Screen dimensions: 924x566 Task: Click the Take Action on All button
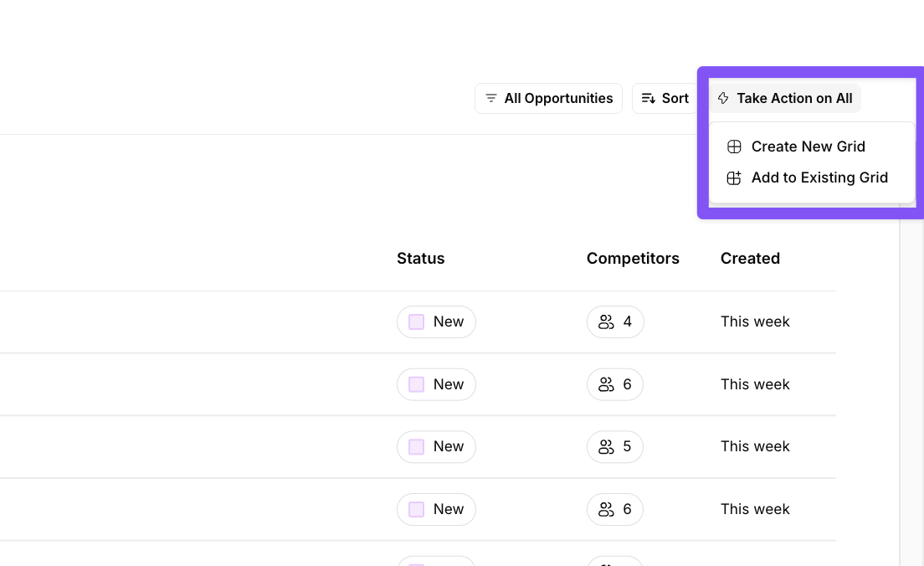pos(785,99)
